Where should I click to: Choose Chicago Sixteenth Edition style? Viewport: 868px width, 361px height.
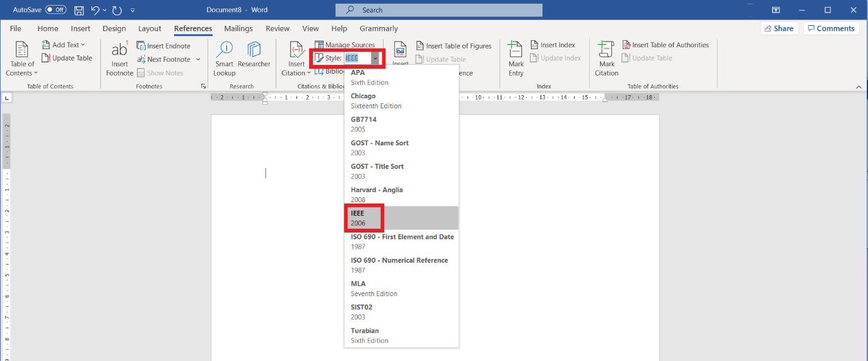(401, 101)
